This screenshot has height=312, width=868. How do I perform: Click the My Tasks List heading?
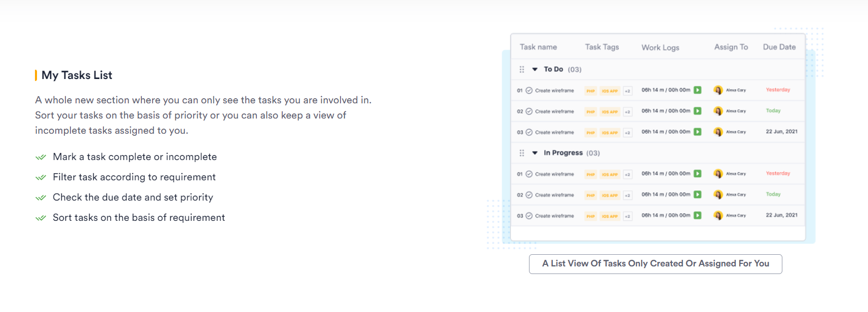[77, 75]
